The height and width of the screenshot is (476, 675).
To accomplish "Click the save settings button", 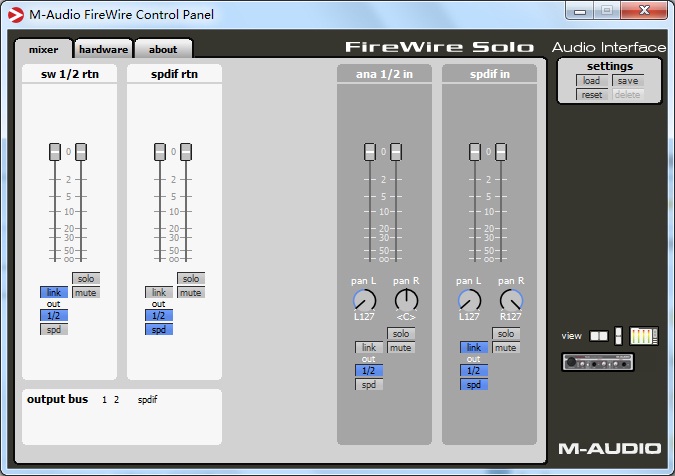I will tap(627, 81).
